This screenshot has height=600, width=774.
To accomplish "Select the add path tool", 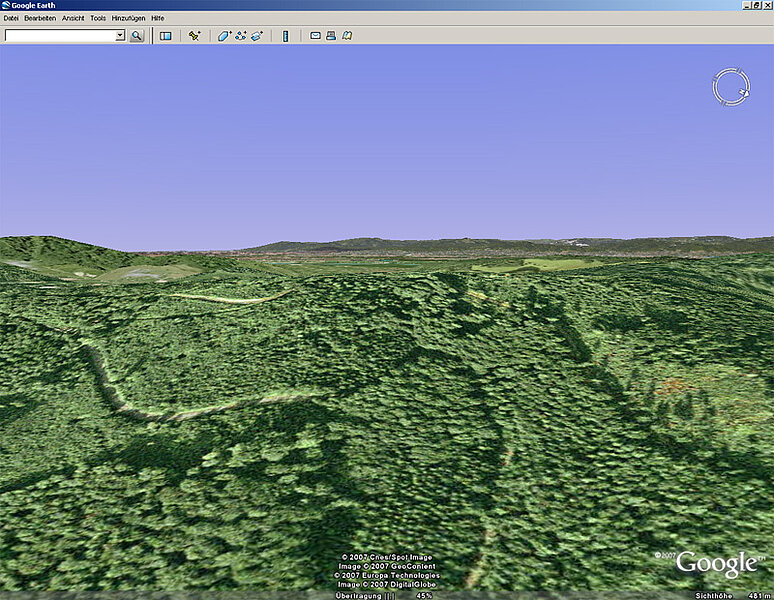I will point(241,36).
